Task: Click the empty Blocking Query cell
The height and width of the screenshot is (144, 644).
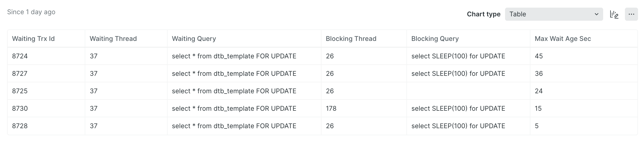Action: pyautogui.click(x=468, y=91)
